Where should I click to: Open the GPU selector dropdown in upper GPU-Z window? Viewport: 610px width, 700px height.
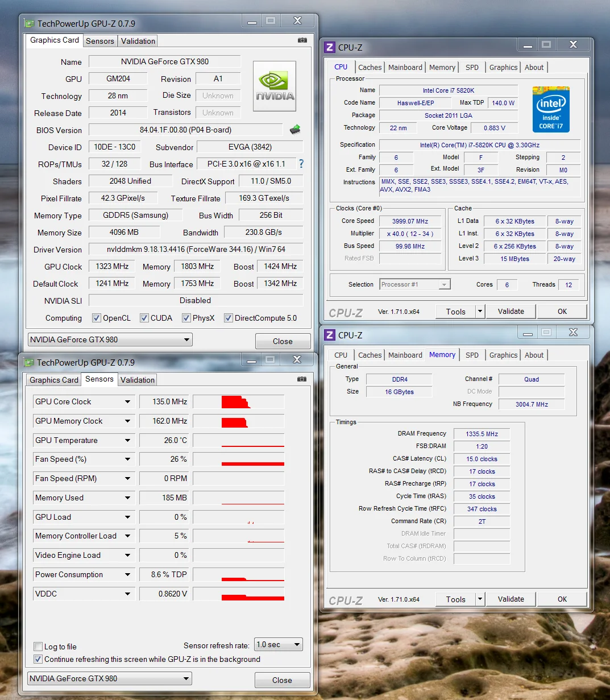[x=110, y=339]
